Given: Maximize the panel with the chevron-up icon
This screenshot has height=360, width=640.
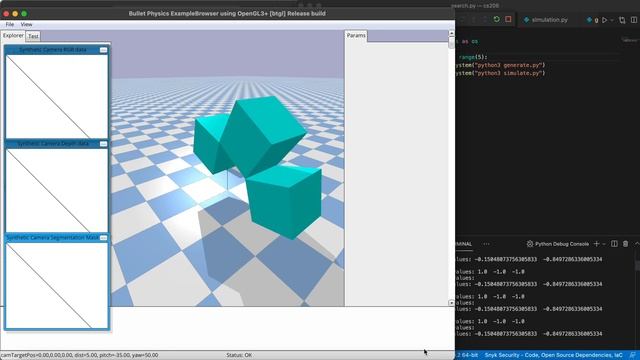Looking at the screenshot, I should tap(637, 244).
